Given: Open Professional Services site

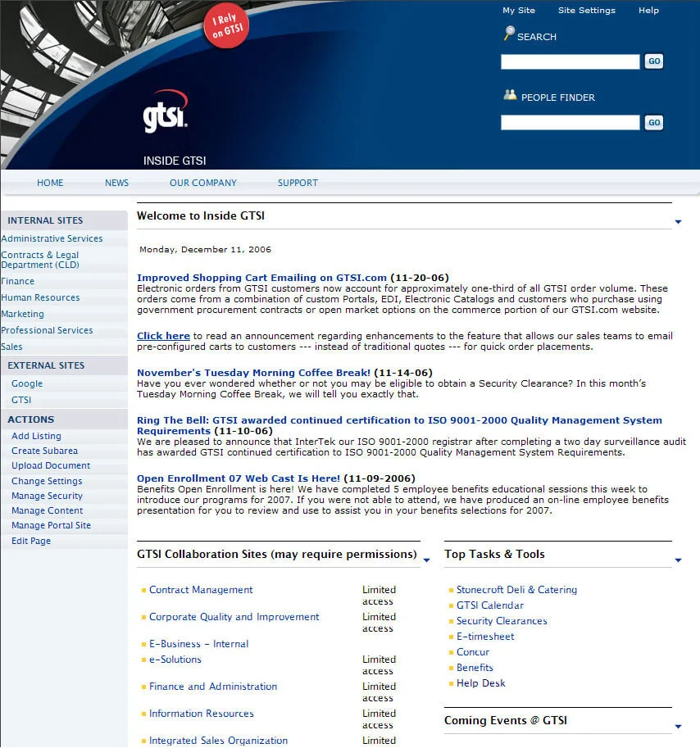Looking at the screenshot, I should click(47, 330).
